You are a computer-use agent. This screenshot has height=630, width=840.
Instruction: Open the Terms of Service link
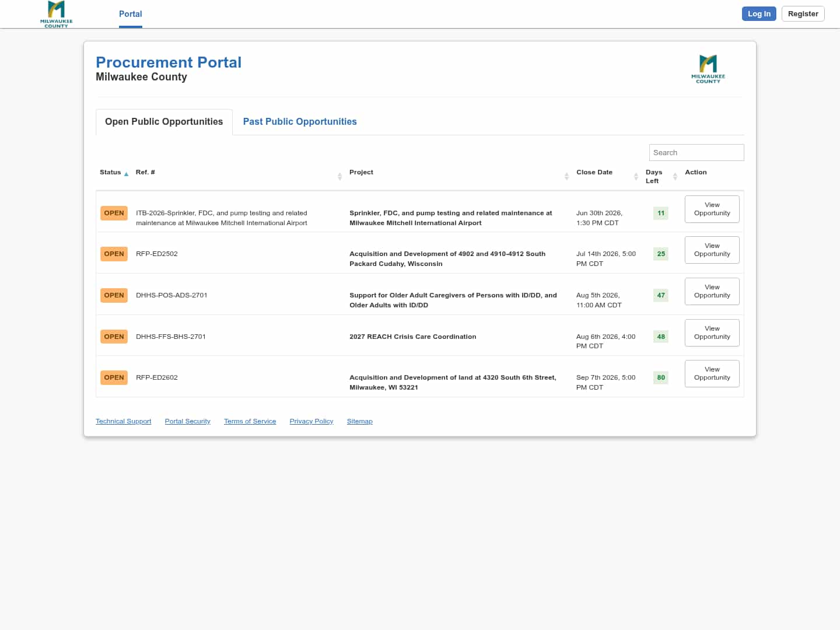[250, 421]
